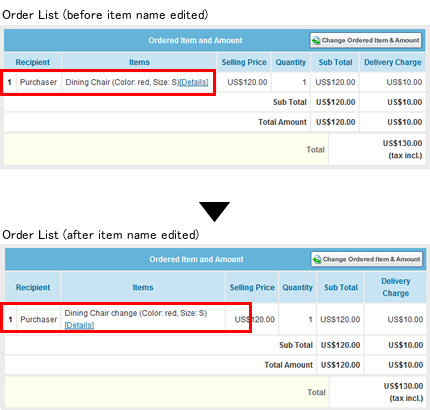Click Change Ordered Item & Amount button in bottom table

[x=367, y=259]
